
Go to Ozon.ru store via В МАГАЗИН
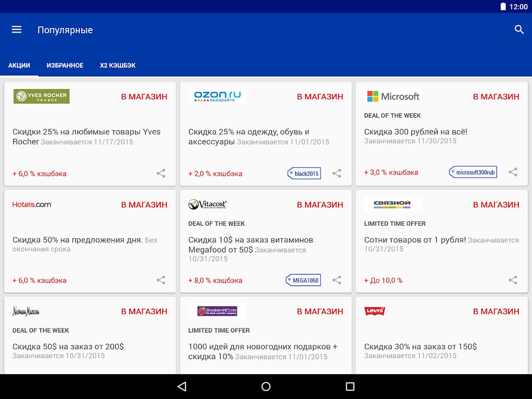coord(320,97)
